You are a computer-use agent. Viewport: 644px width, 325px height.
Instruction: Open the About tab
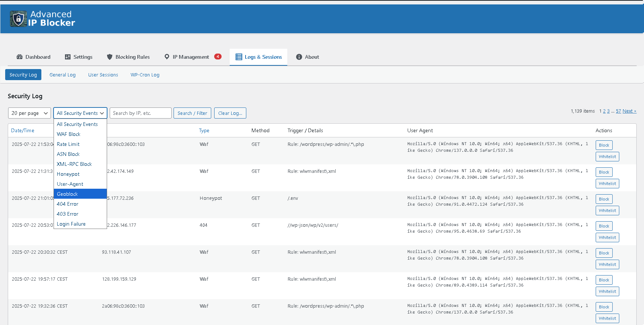[308, 57]
